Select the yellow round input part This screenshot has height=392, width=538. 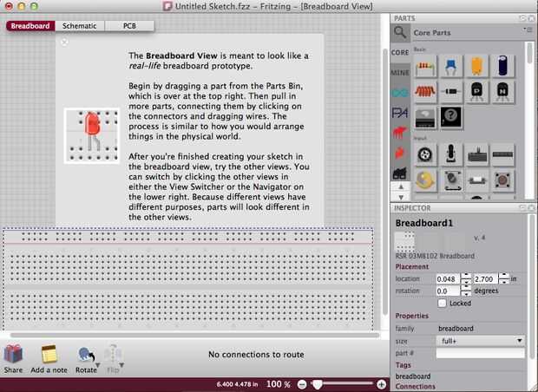pos(425,180)
